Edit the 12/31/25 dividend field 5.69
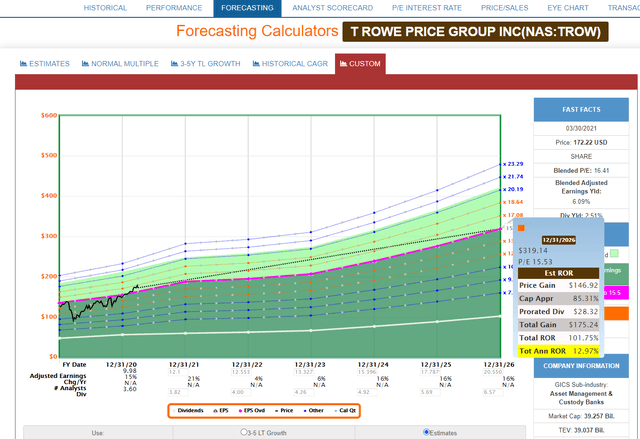 coord(430,392)
